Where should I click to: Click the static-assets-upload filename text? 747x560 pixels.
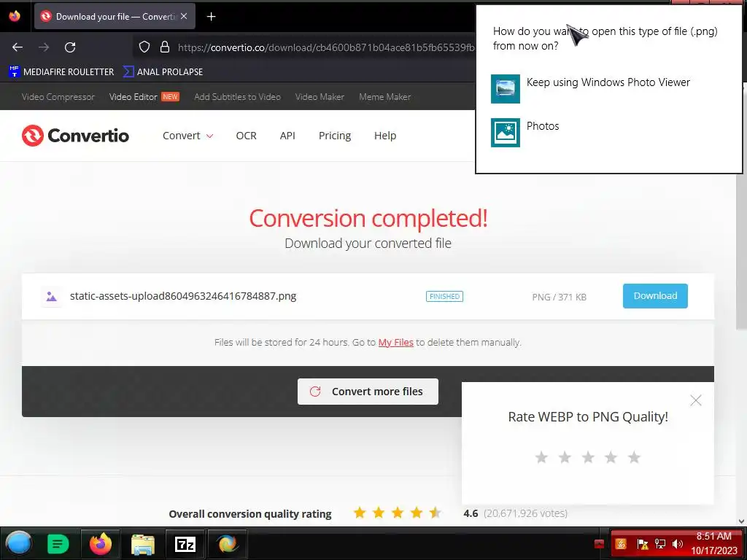tap(183, 296)
